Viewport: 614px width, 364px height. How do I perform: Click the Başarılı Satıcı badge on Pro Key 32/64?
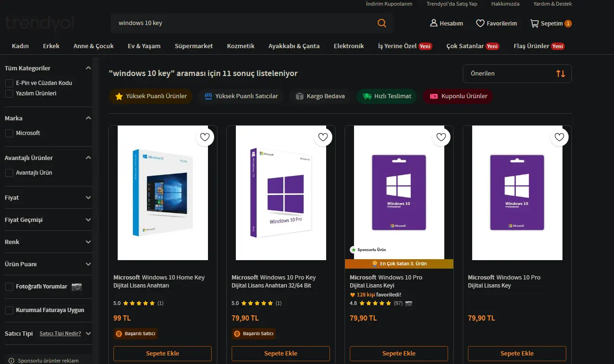pos(254,333)
